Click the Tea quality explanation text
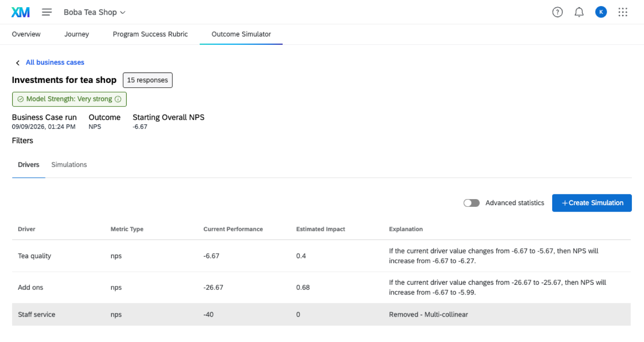Image resolution: width=644 pixels, height=342 pixels. click(493, 256)
